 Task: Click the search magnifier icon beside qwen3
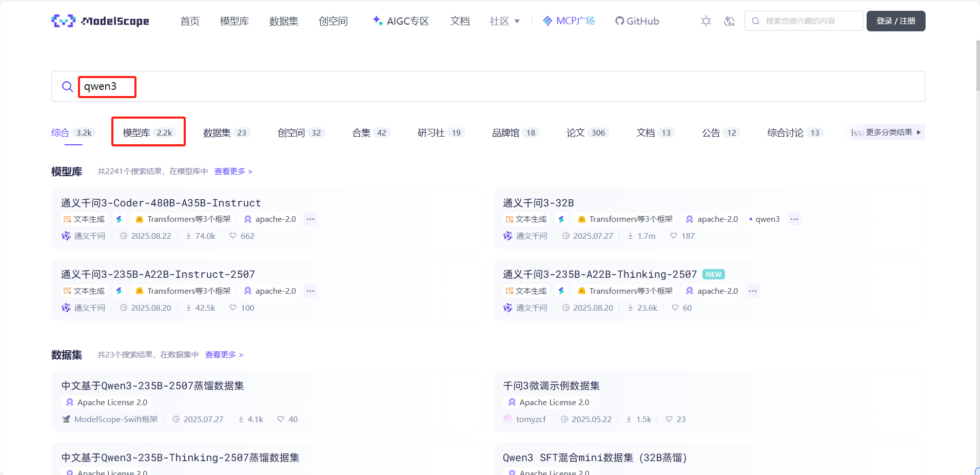click(67, 86)
